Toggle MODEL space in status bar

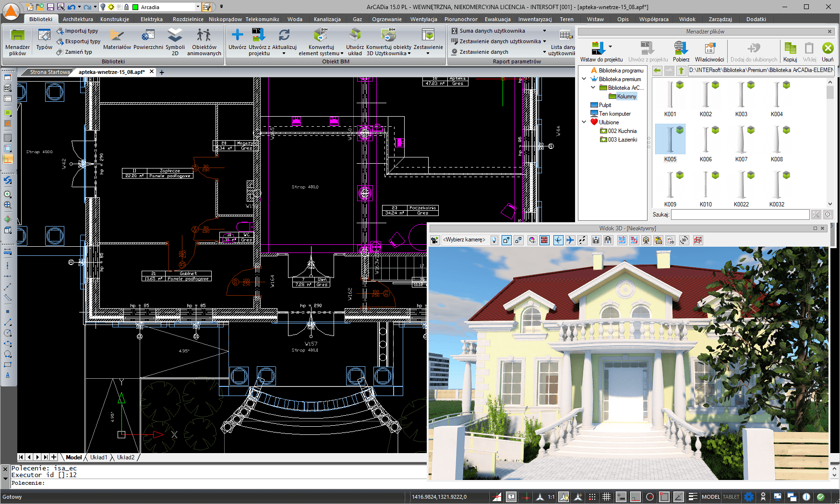point(710,497)
